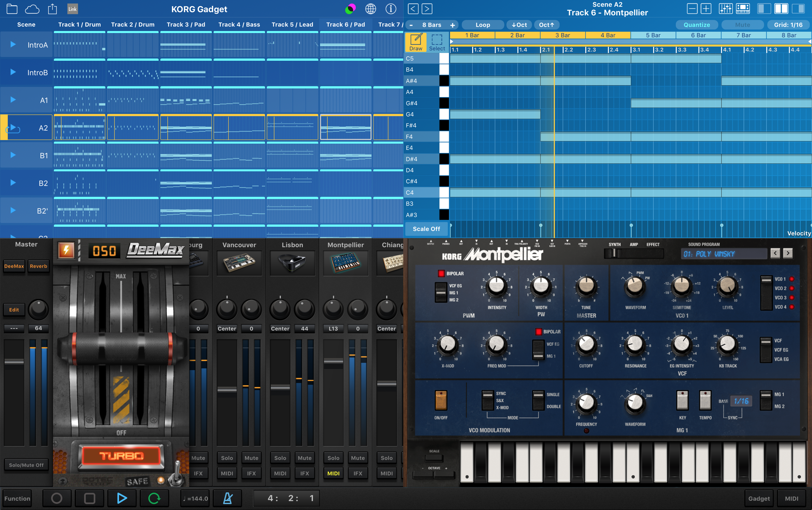
Task: Play the IntroA scene
Action: click(13, 45)
